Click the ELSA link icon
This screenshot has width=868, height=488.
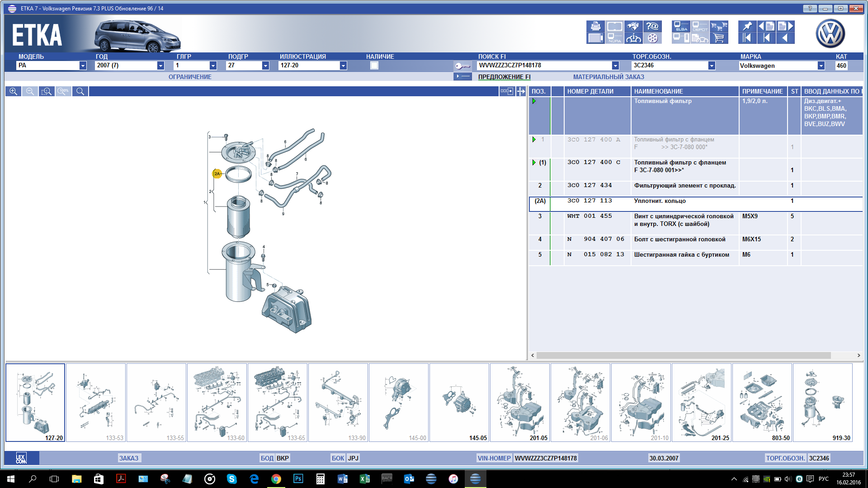tap(681, 27)
